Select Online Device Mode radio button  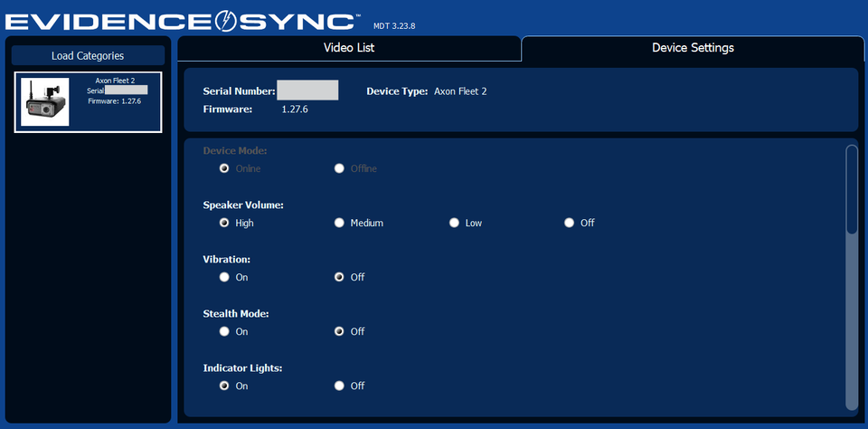(224, 168)
